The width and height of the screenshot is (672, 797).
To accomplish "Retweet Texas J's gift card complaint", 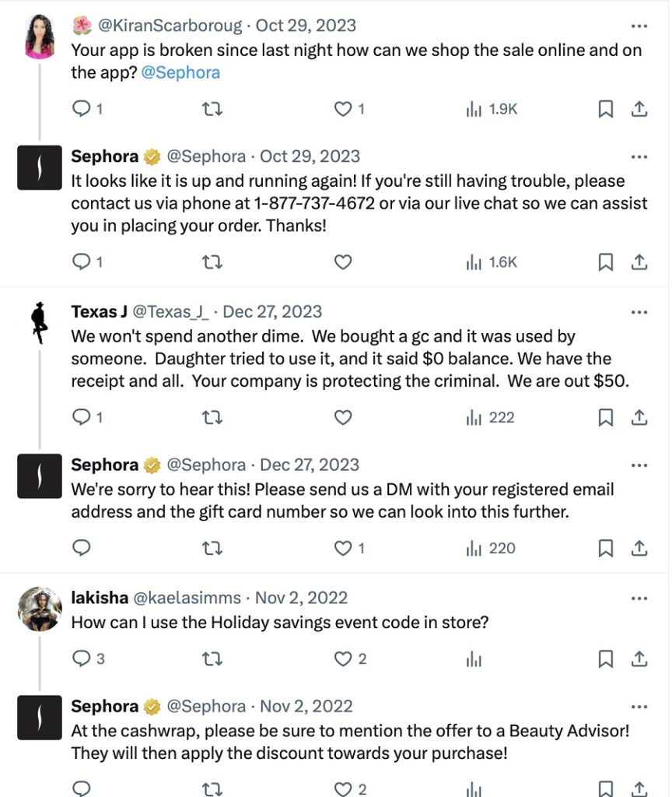I will 212,418.
